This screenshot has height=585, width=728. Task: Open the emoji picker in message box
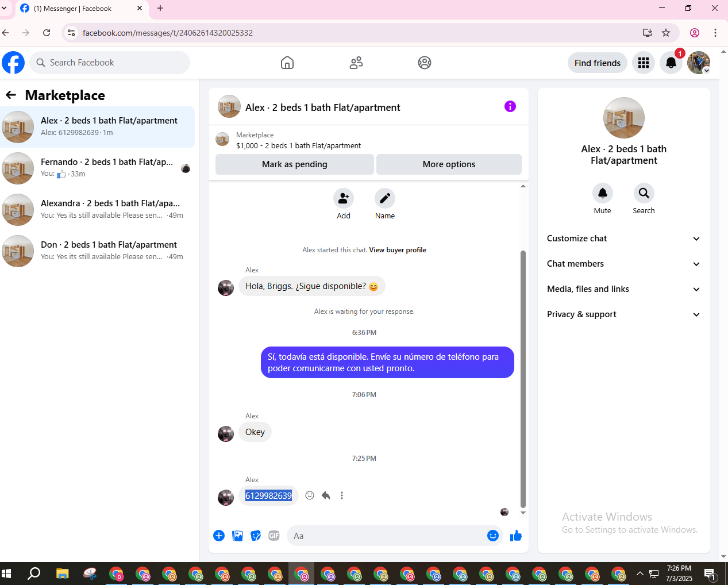pyautogui.click(x=493, y=536)
